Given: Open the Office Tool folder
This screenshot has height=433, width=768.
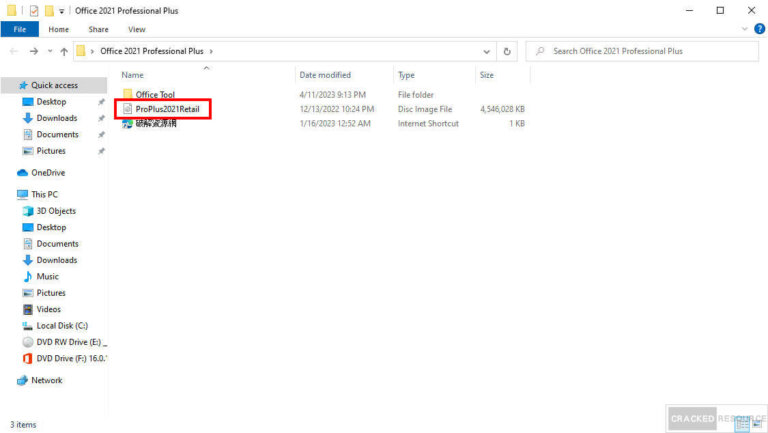Looking at the screenshot, I should click(x=154, y=94).
